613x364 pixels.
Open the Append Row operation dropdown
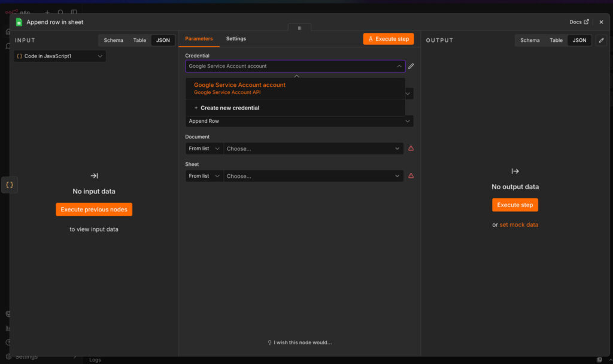(299, 121)
